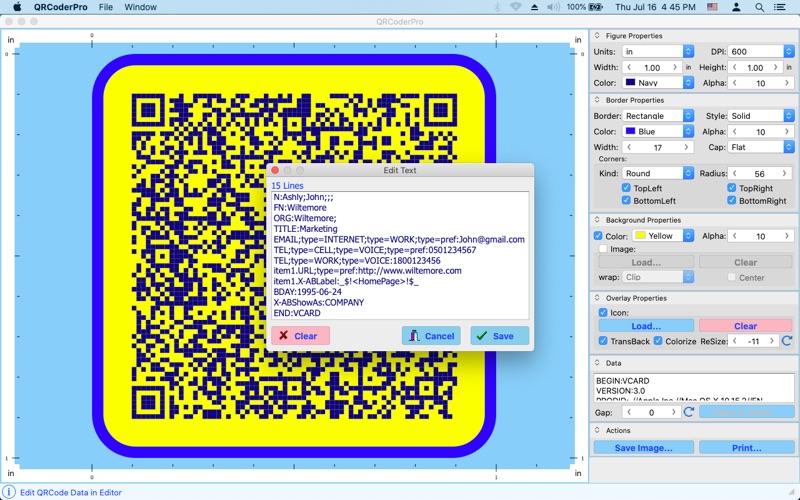Open the Wi-Fi status icon
Viewport: 800px width, 500px height.
coord(515,7)
